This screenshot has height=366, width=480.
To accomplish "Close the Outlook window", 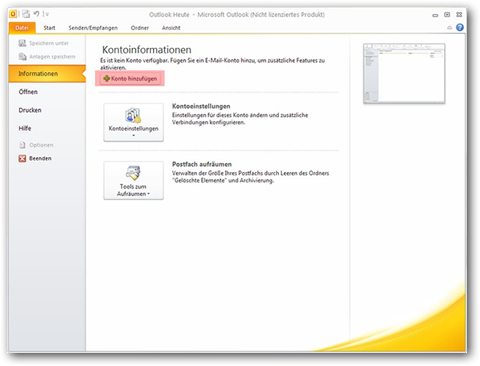I will (459, 14).
